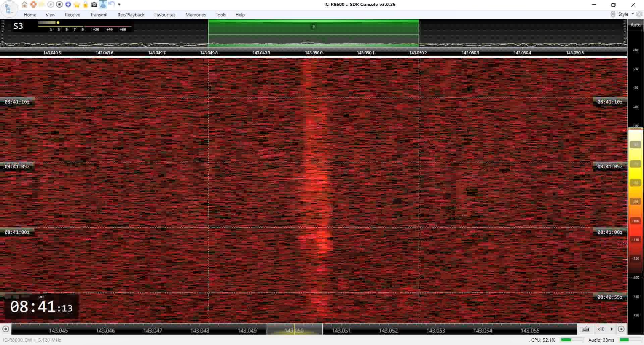Open the application menu round button
Screen dimensions: 644x345
(9, 9)
